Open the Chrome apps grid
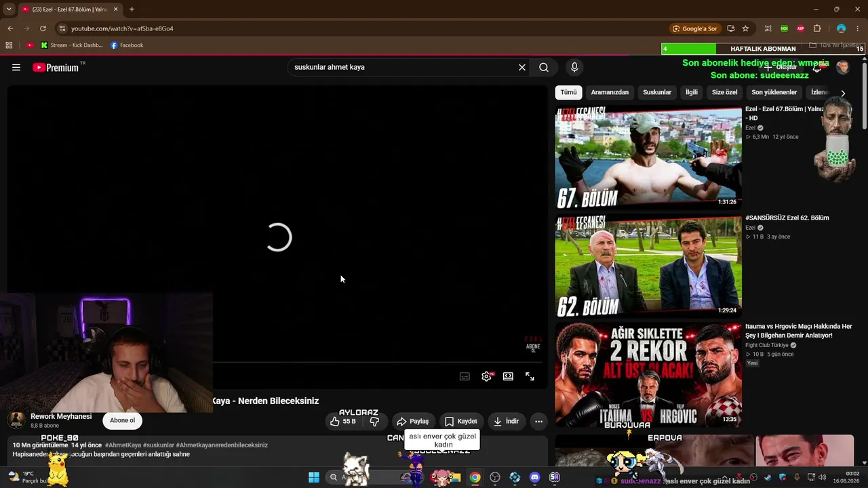 click(x=9, y=45)
